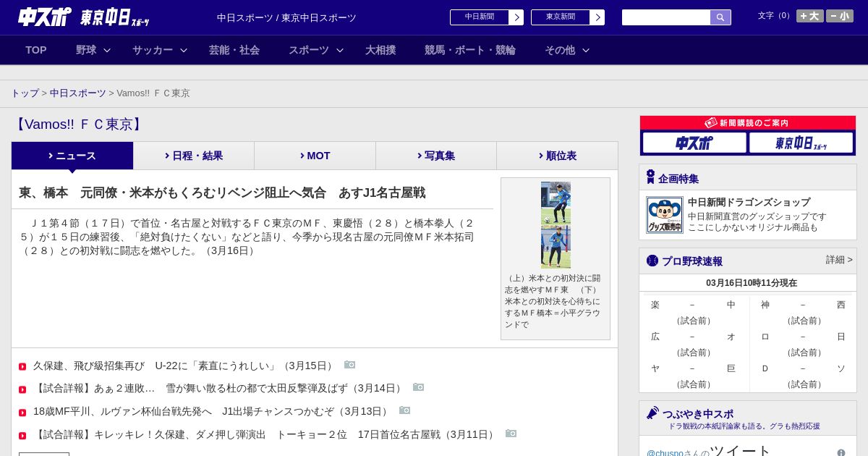The image size is (868, 456).
Task: Expand the サッカー dropdown chevron
Action: 184,50
